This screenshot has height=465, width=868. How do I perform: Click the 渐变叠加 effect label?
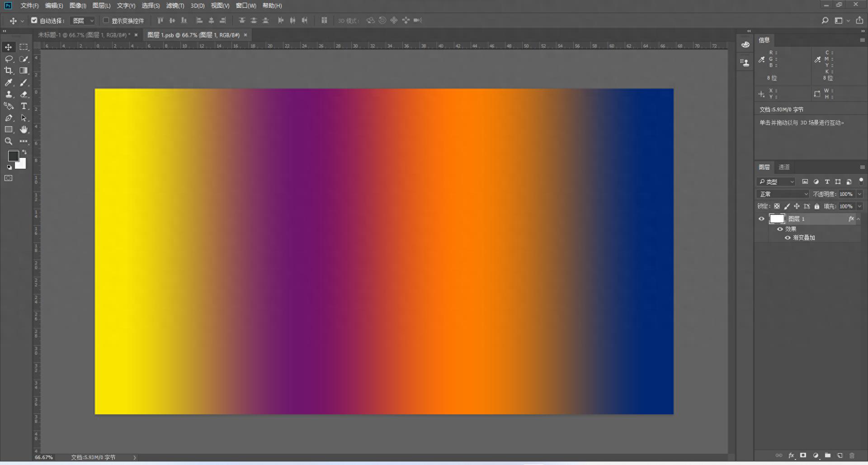point(804,237)
